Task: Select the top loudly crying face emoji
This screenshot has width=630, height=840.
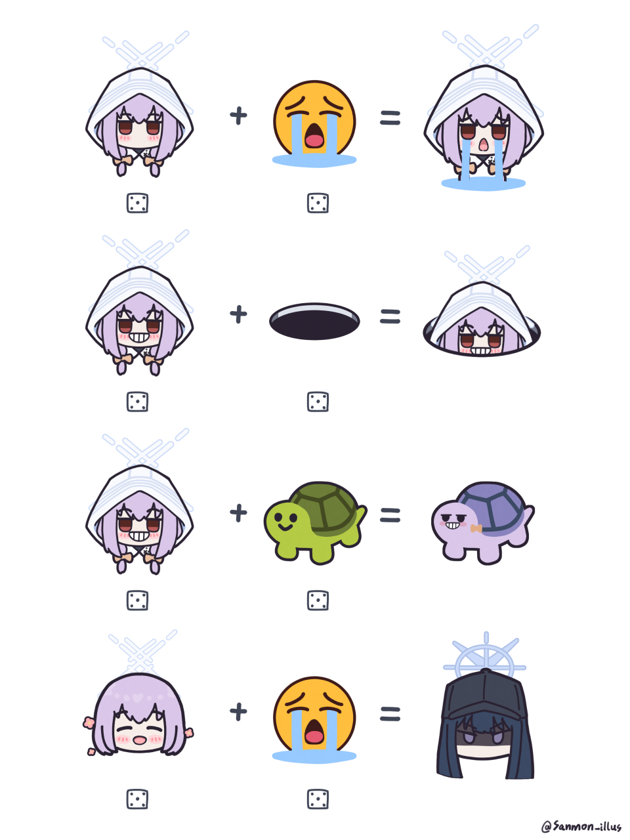Action: 314,124
